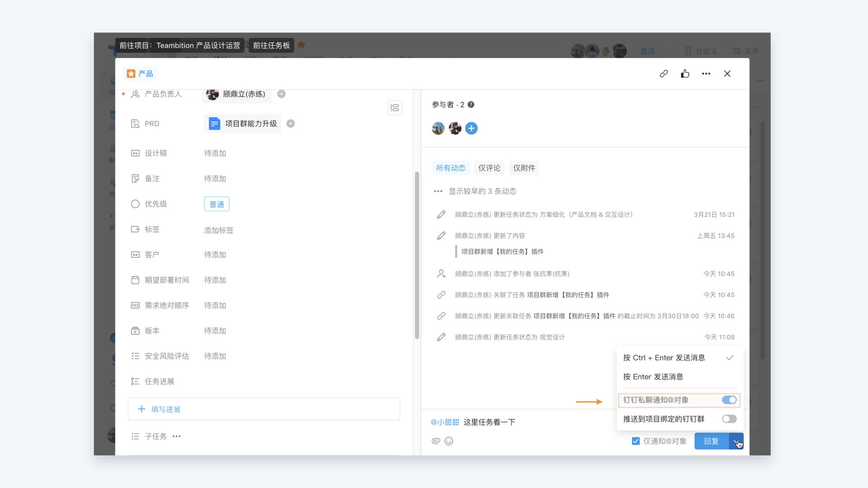Click the thumbs-up like icon
Screen dimensions: 868x488
[x=685, y=74]
